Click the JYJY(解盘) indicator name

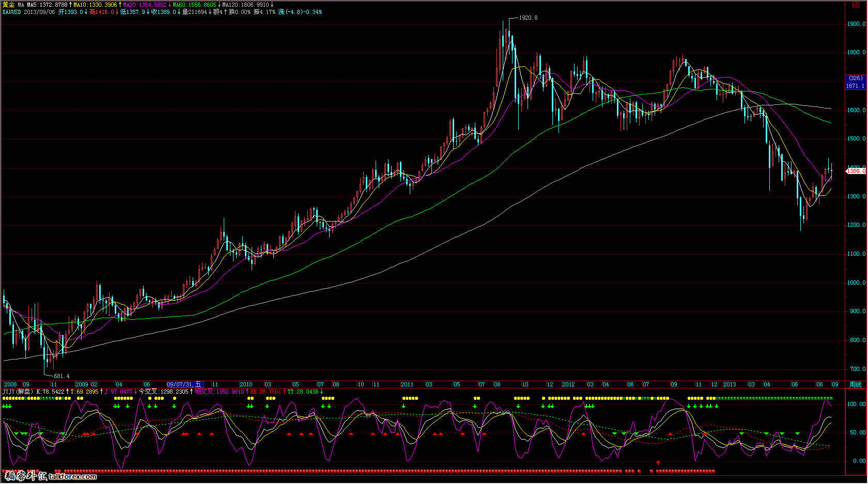(x=18, y=392)
